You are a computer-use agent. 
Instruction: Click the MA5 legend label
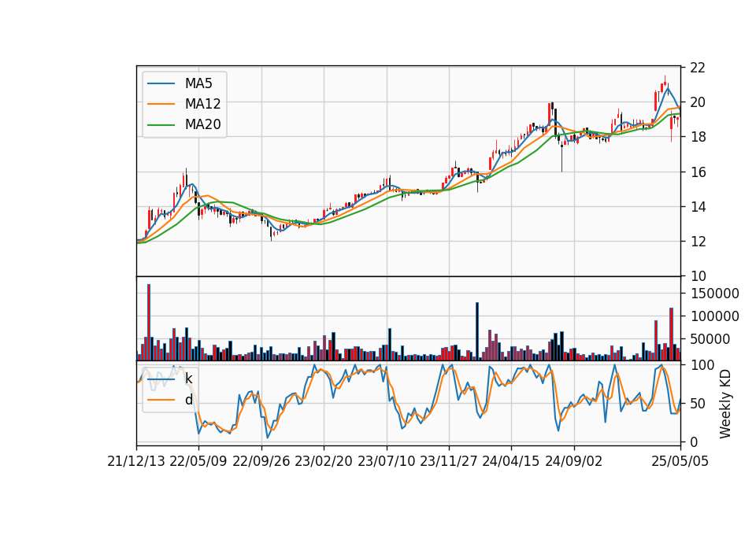coord(198,83)
